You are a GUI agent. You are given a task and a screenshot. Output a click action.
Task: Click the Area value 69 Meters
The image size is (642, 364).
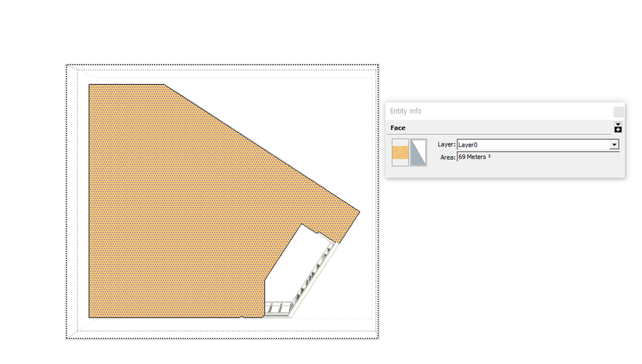click(x=538, y=157)
